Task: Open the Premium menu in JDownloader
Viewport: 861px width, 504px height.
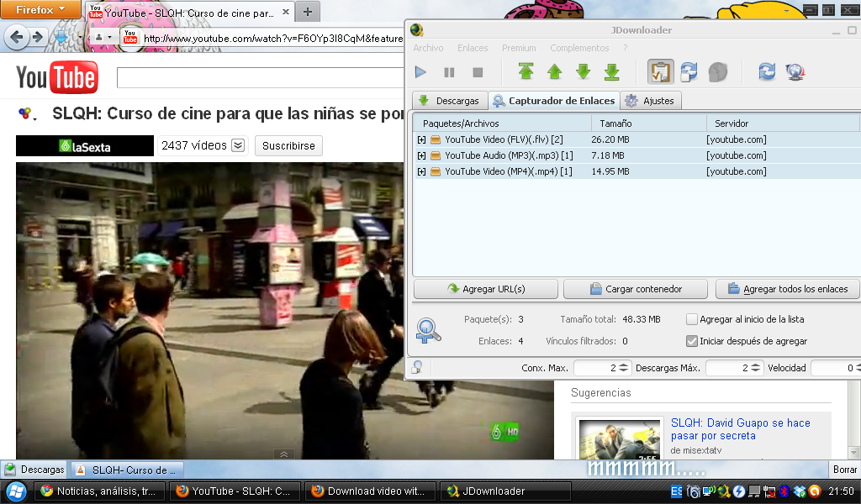Action: [x=519, y=48]
